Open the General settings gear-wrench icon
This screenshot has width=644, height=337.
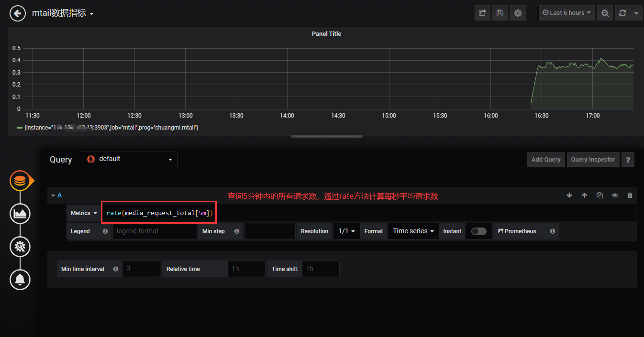click(20, 247)
